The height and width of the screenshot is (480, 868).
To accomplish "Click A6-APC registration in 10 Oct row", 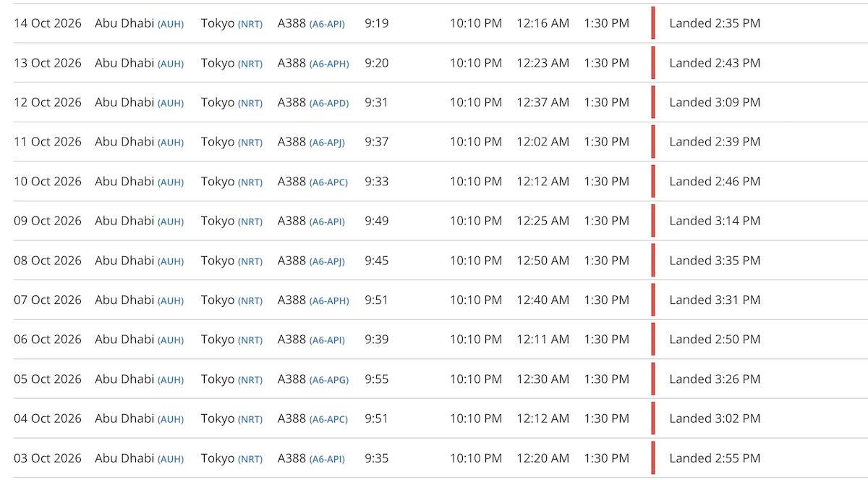I will [x=328, y=182].
